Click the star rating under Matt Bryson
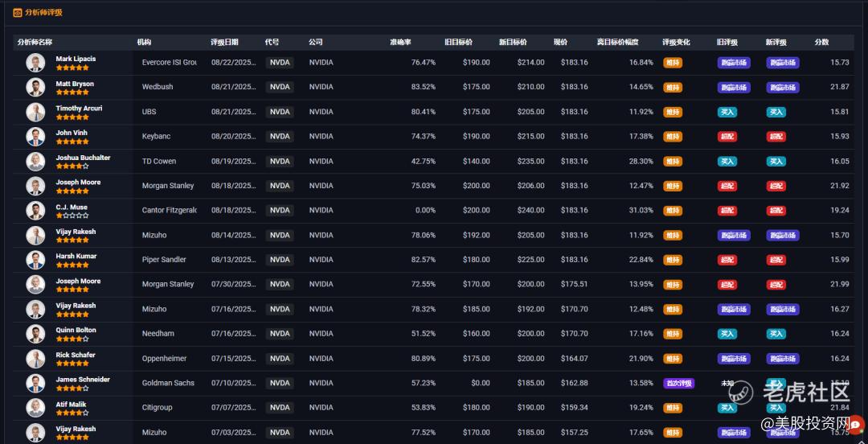The width and height of the screenshot is (868, 444). click(72, 92)
